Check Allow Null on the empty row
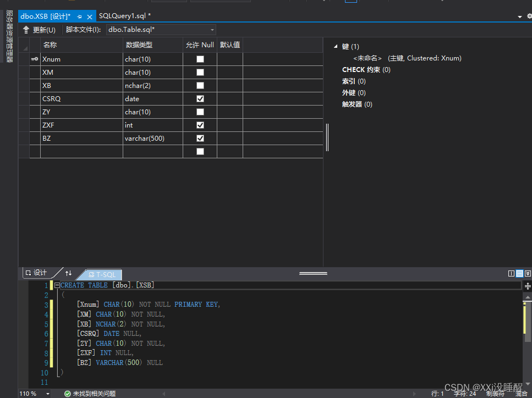The width and height of the screenshot is (532, 398). 200,152
